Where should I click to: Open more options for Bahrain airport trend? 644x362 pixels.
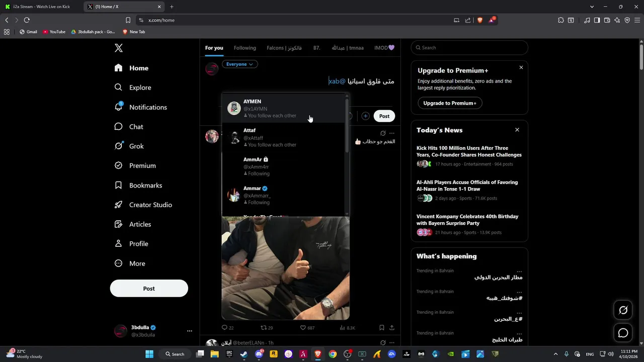click(519, 271)
